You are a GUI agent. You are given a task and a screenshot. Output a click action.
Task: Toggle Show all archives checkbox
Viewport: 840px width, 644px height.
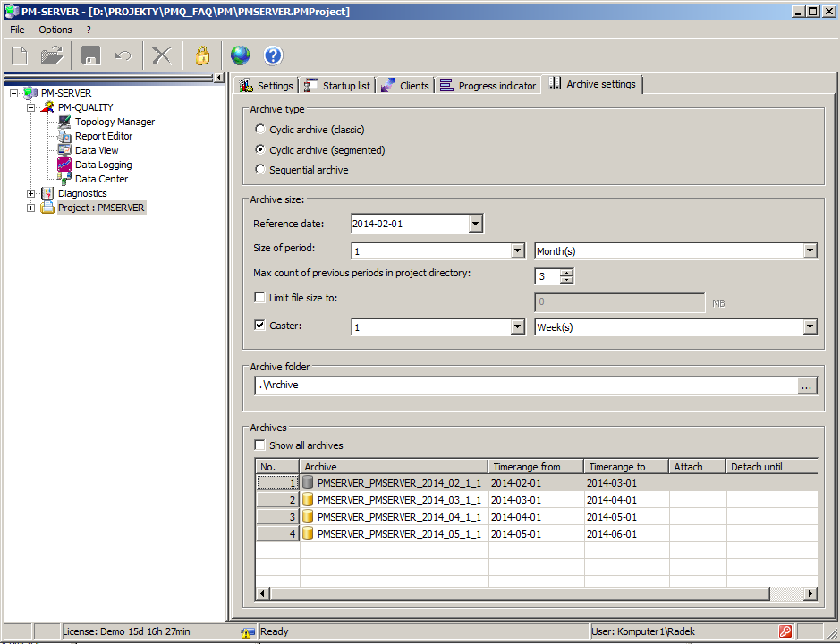point(259,445)
